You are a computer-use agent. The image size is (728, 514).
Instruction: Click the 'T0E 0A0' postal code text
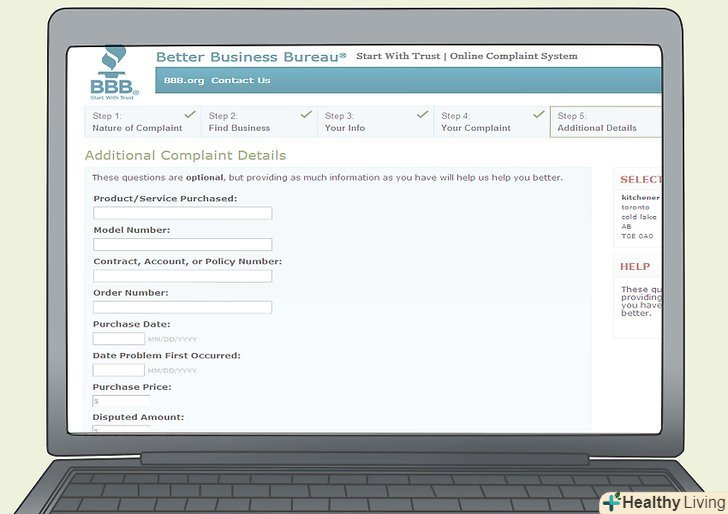click(x=637, y=236)
